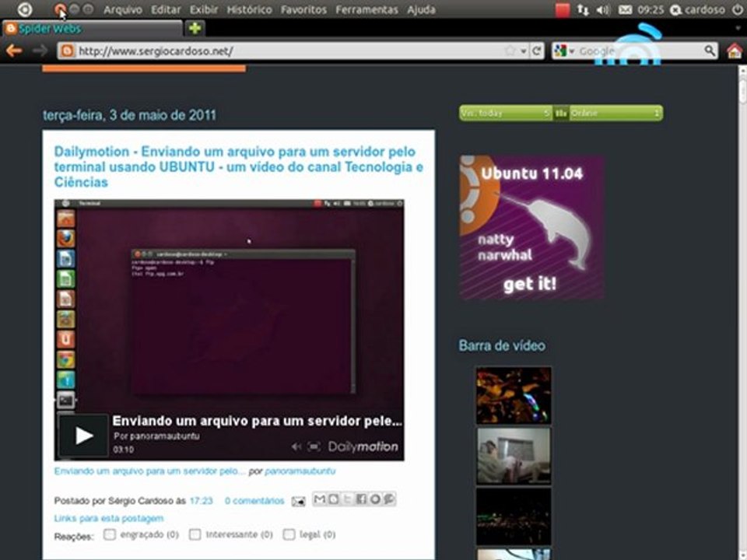Open the Favoritos menu
This screenshot has height=560, width=747.
point(303,9)
